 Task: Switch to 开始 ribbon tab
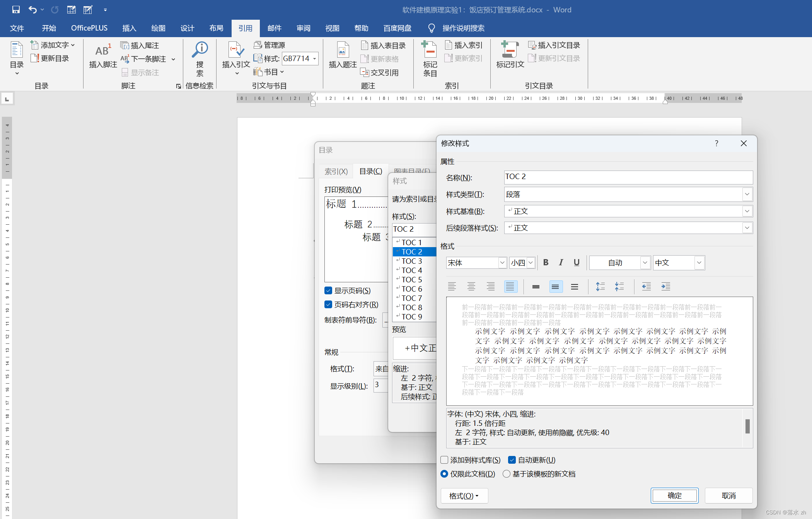(x=49, y=28)
